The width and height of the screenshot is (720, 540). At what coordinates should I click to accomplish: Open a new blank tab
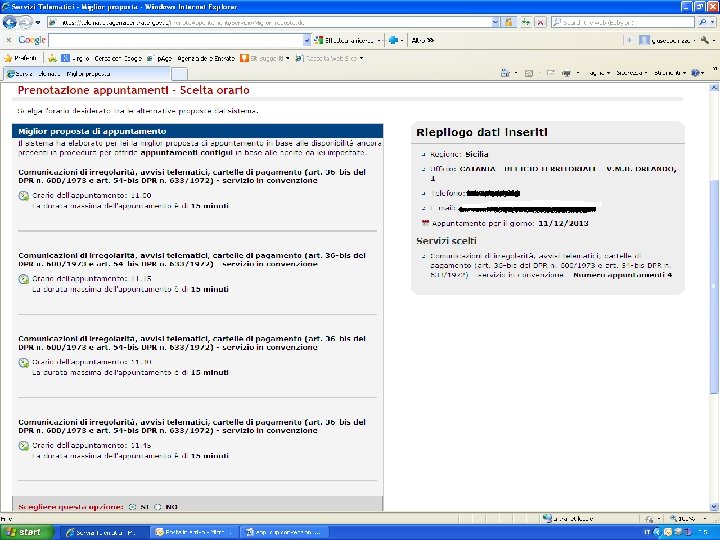pyautogui.click(x=180, y=73)
